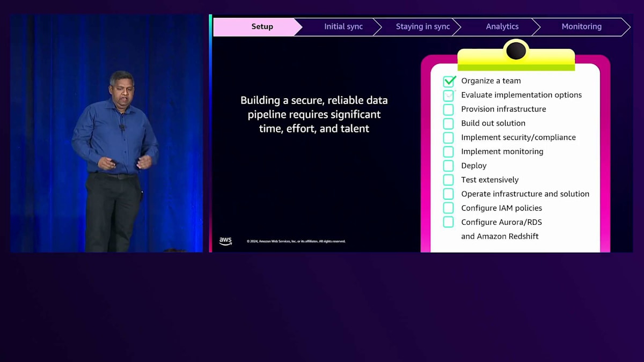Screen dimensions: 644x362
Task: Go to the Staying in sync stage
Action: click(423, 27)
